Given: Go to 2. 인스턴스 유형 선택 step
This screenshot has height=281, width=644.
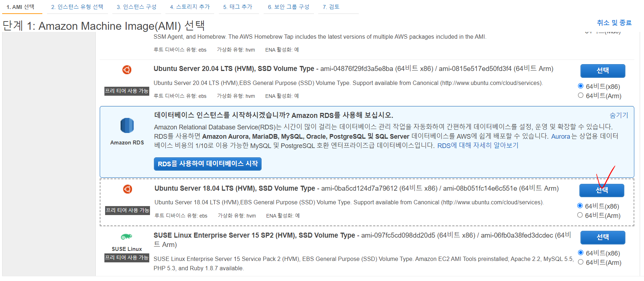Looking at the screenshot, I should (x=77, y=7).
